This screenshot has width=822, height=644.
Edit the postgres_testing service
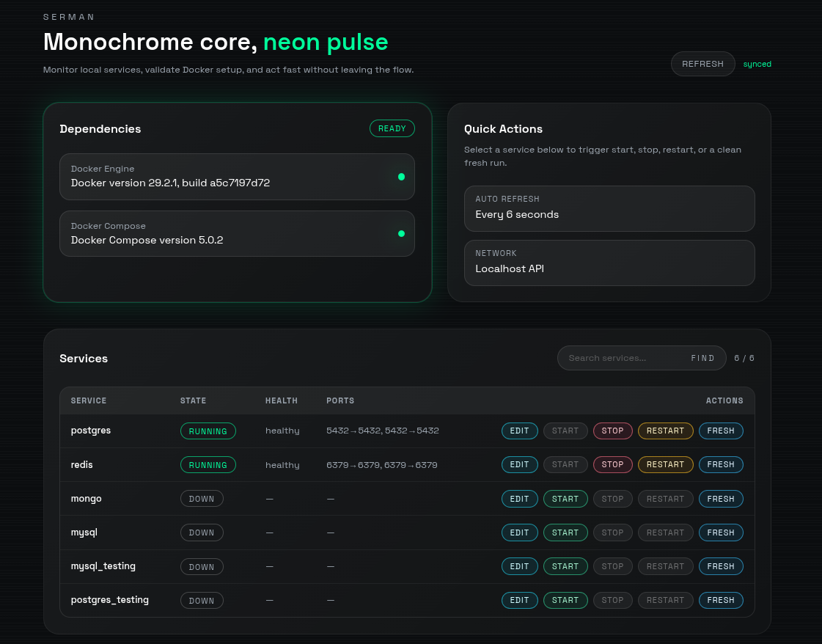[519, 600]
